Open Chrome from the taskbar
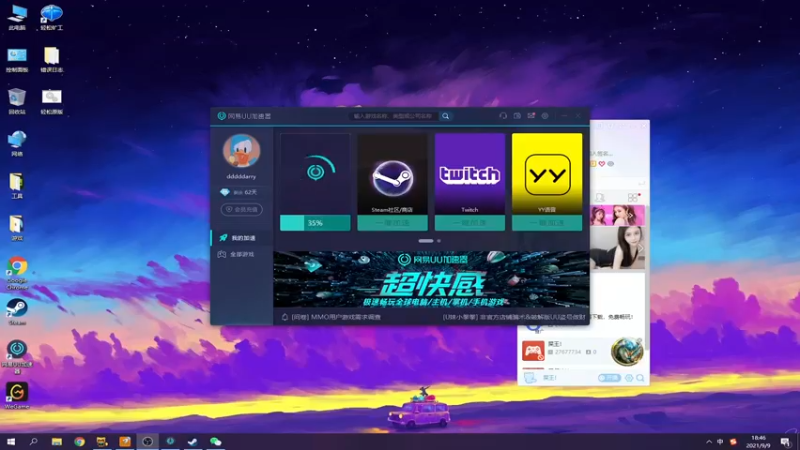This screenshot has width=800, height=450. [79, 441]
